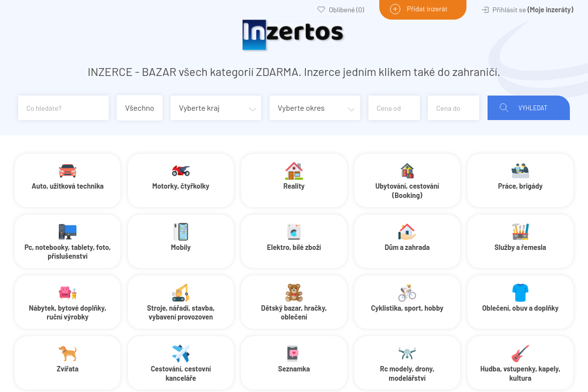Click the teddy bear icon for Dětský bazar
Viewport: 588px width, 392px height.
[x=294, y=292]
